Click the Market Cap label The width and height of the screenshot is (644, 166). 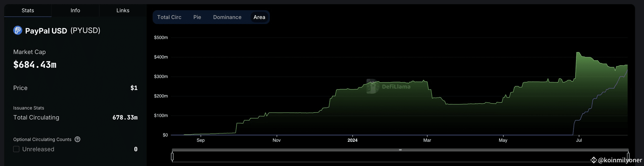point(29,52)
